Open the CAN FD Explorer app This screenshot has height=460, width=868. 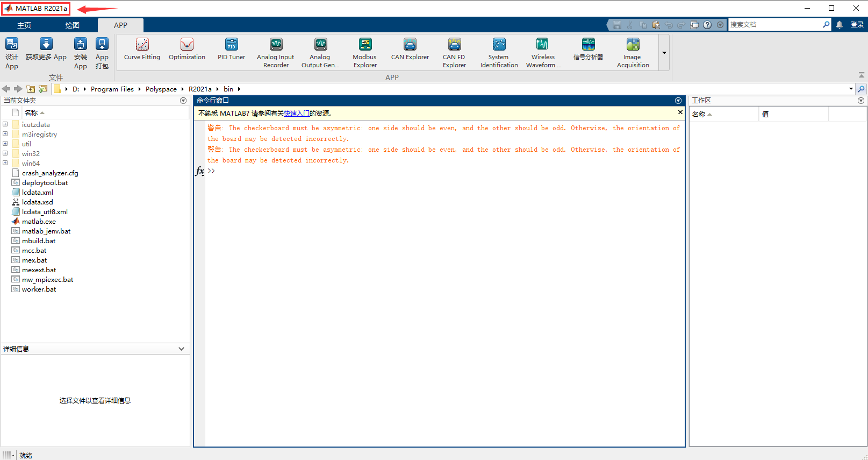(x=454, y=53)
